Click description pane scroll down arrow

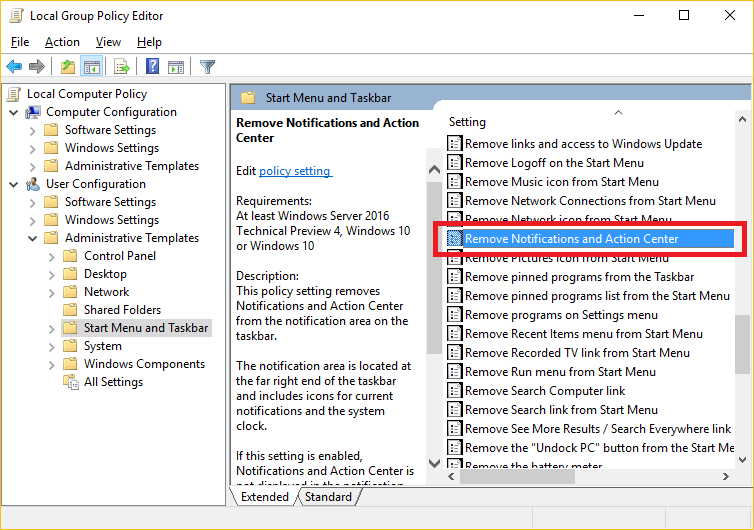(x=434, y=463)
